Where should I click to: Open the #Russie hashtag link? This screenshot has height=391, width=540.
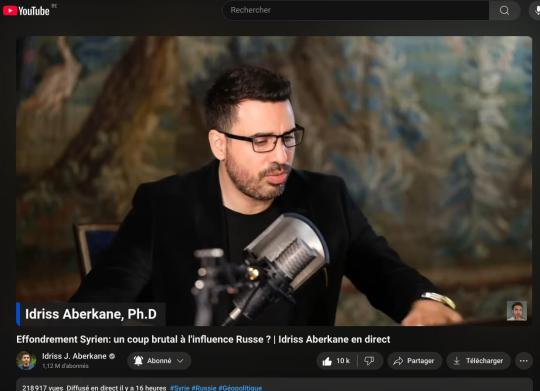click(x=204, y=388)
